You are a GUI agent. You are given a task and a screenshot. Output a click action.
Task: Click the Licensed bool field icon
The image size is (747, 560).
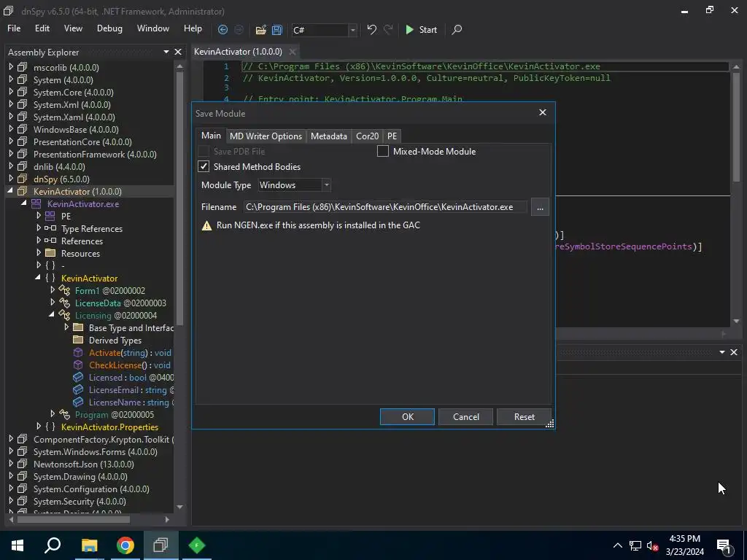[77, 377]
